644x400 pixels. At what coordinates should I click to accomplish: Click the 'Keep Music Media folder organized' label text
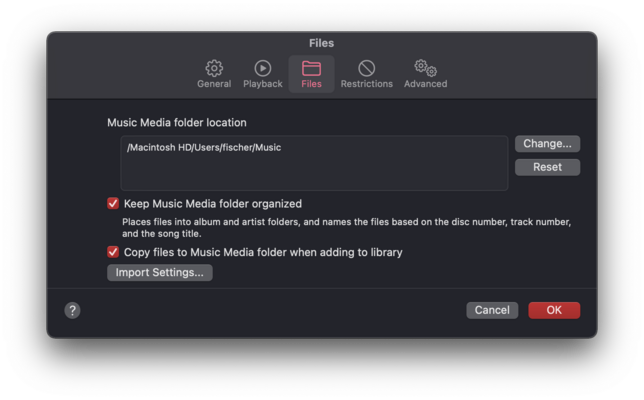click(213, 204)
